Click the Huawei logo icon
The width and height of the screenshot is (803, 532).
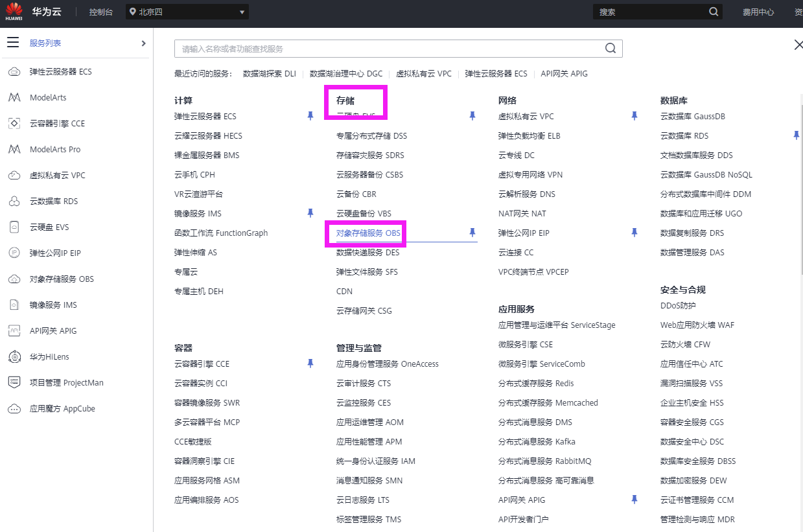pyautogui.click(x=14, y=12)
